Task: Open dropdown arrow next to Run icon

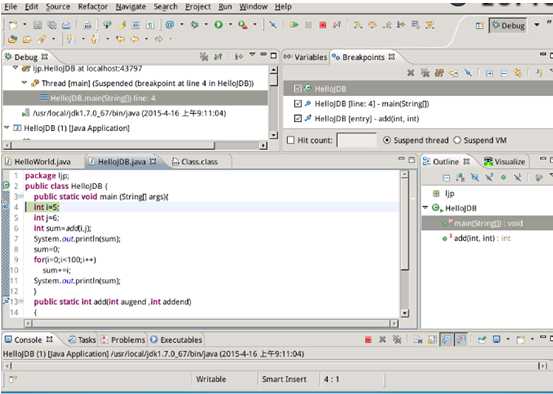Action: 230,25
